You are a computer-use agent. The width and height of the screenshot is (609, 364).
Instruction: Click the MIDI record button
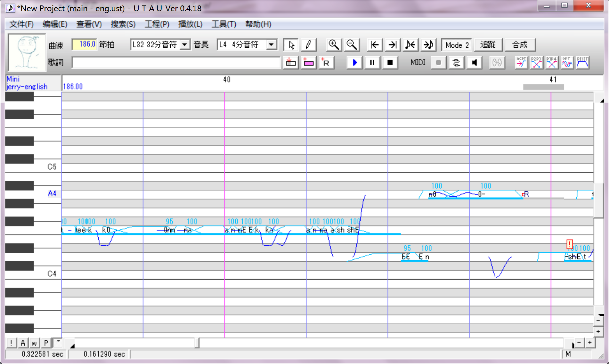438,63
